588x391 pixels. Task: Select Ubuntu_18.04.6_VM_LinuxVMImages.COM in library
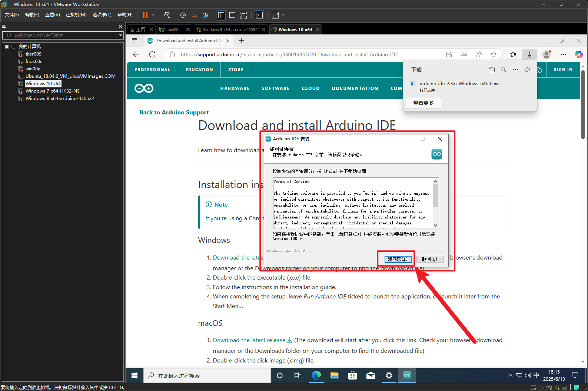(70, 76)
